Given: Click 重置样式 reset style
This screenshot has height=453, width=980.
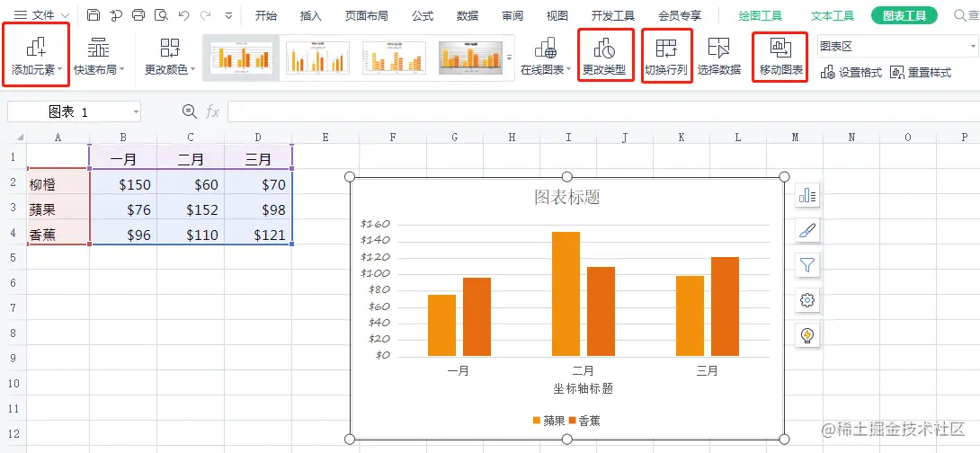Looking at the screenshot, I should (921, 73).
